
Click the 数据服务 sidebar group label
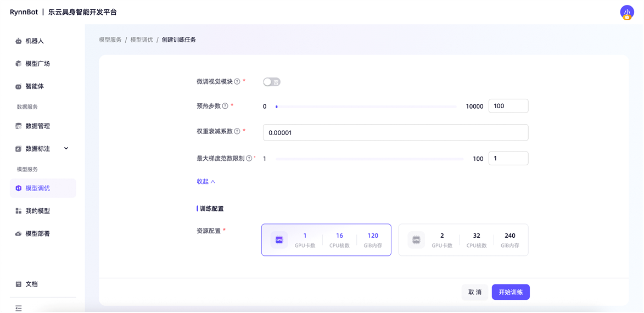27,107
